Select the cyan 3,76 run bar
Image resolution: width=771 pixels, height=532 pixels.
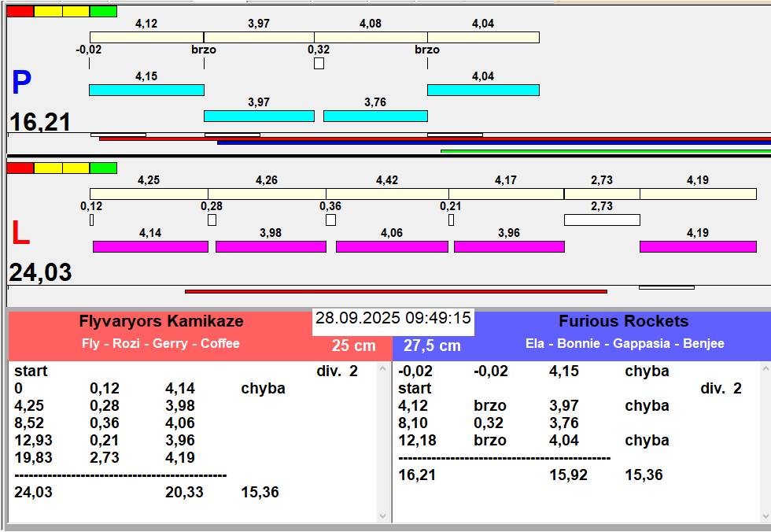click(x=375, y=116)
